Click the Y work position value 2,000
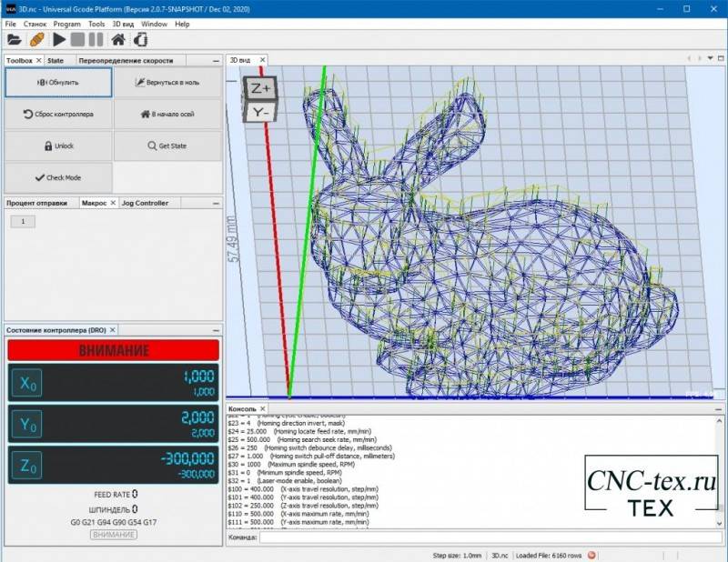Image resolution: width=728 pixels, height=562 pixels. 197,417
